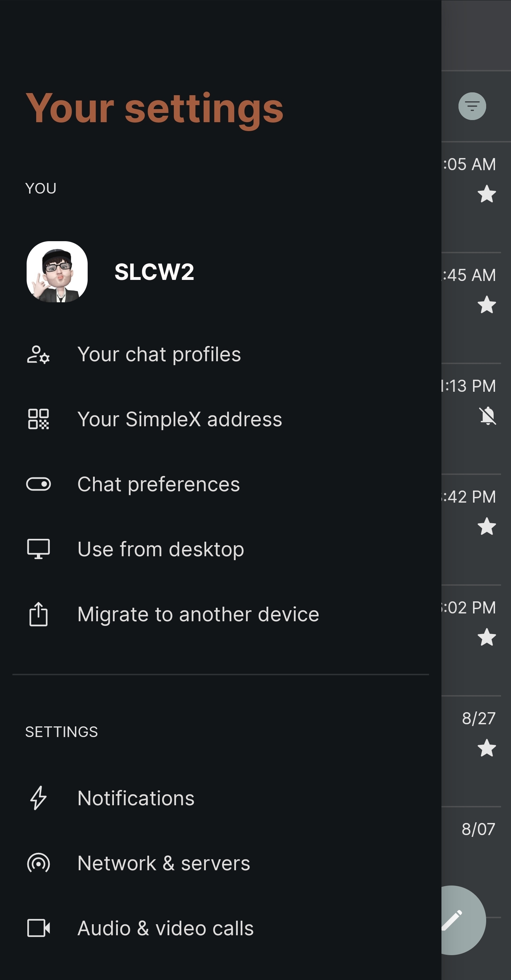Click the Network & servers signal icon
The width and height of the screenshot is (511, 980).
(x=38, y=863)
